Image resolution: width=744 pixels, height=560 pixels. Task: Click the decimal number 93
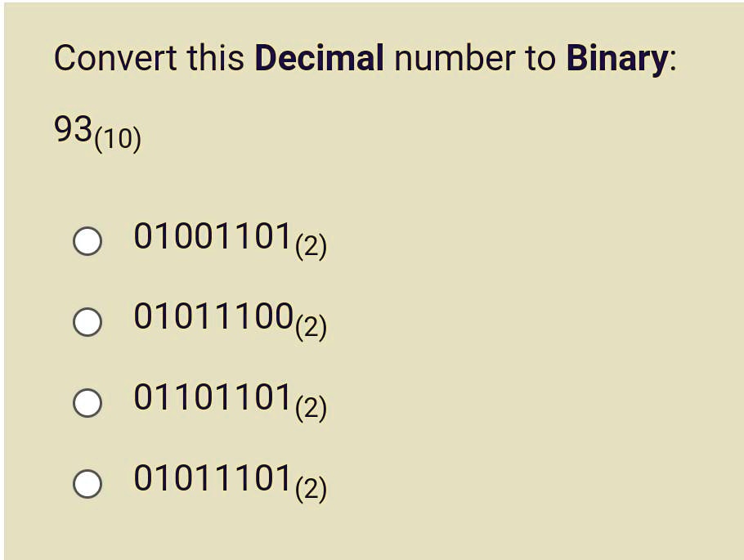(x=72, y=128)
